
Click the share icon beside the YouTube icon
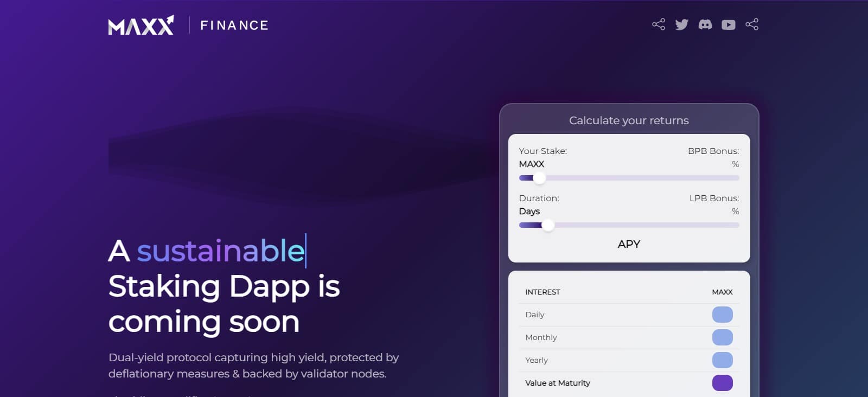[x=752, y=24]
